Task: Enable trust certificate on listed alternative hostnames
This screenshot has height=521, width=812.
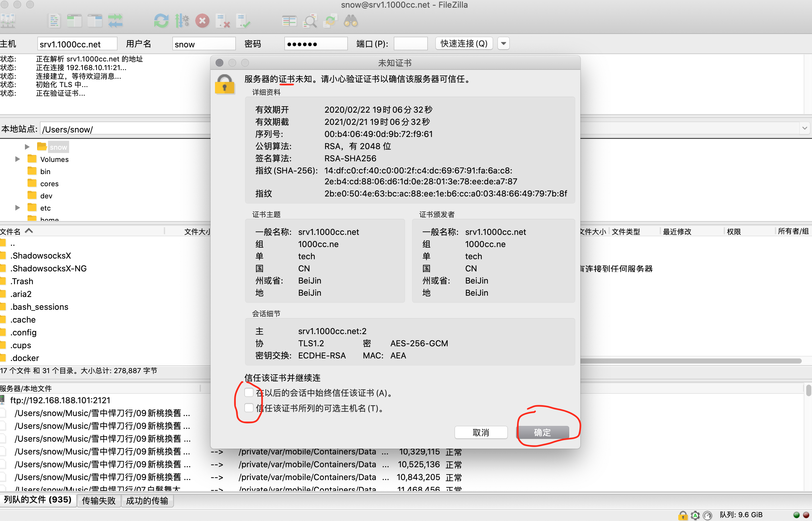Action: coord(249,408)
